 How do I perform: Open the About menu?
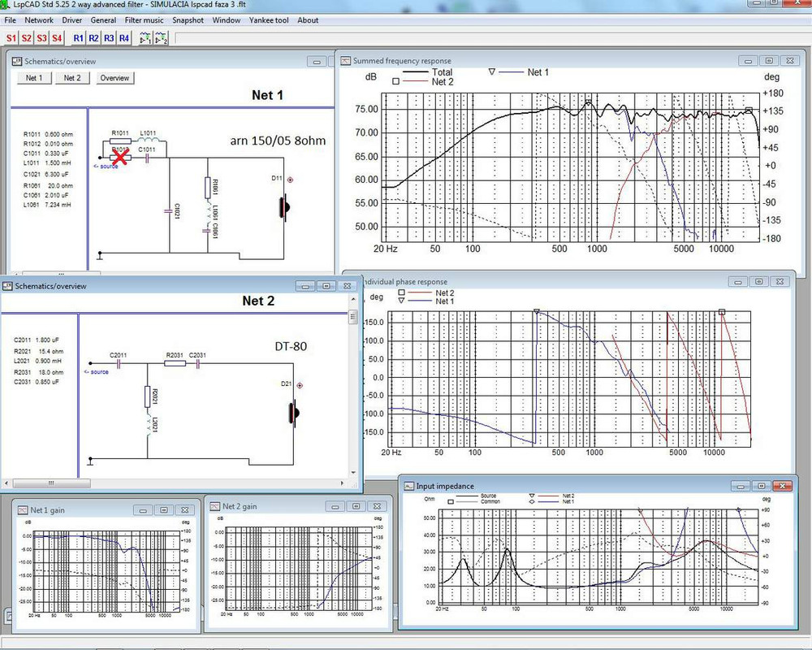pyautogui.click(x=308, y=20)
